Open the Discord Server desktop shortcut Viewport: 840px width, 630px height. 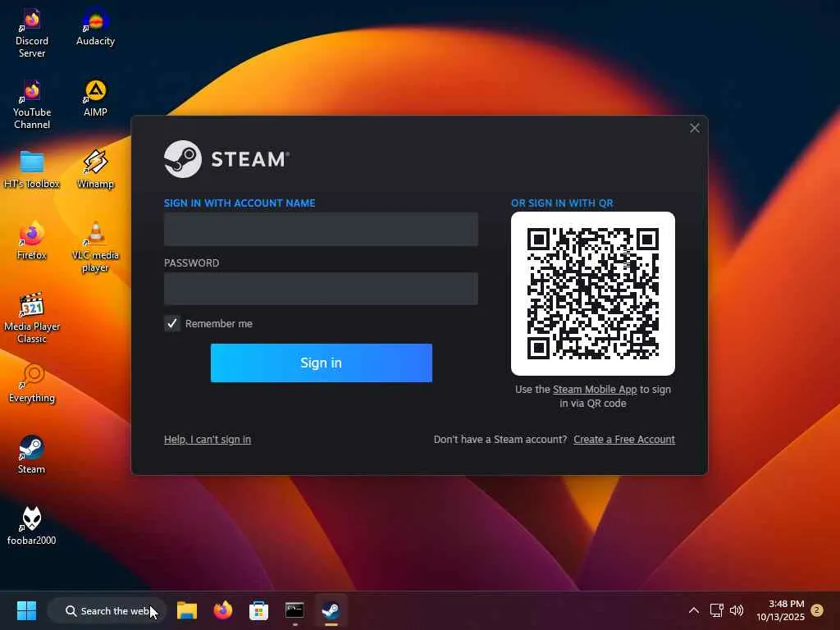pos(32,33)
